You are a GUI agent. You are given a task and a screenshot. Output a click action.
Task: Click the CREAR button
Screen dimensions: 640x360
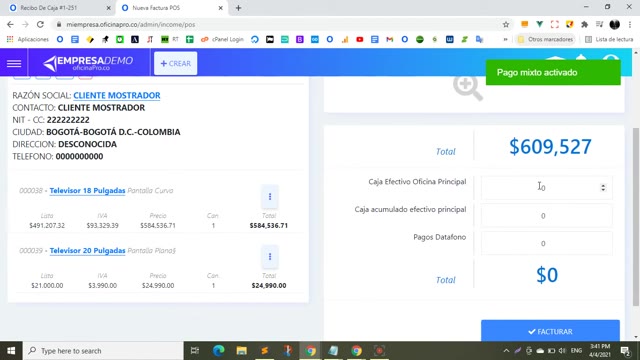click(176, 63)
